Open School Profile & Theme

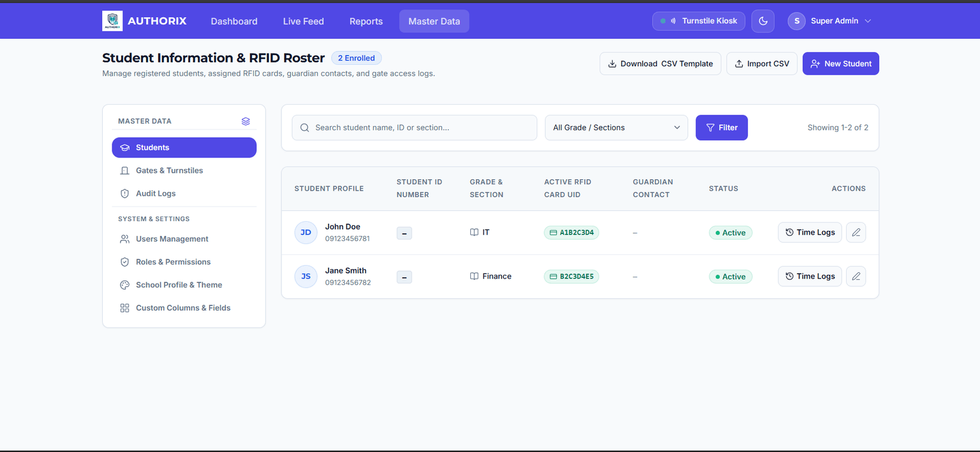(184, 285)
